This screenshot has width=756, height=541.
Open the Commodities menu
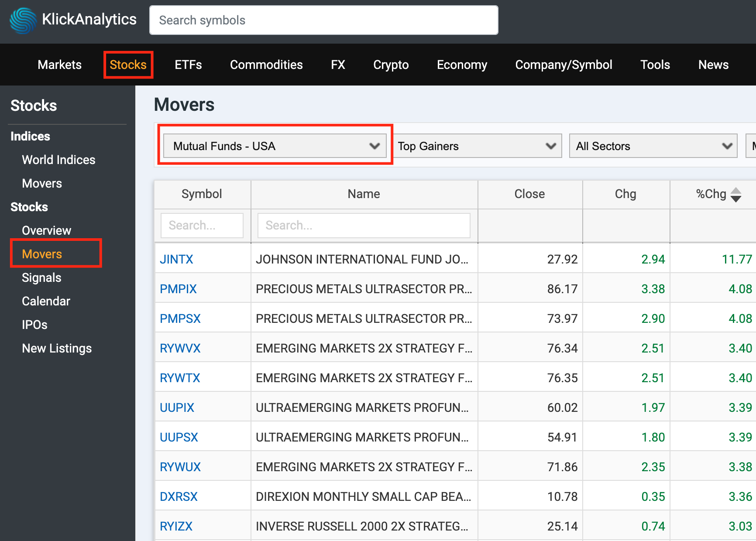266,65
